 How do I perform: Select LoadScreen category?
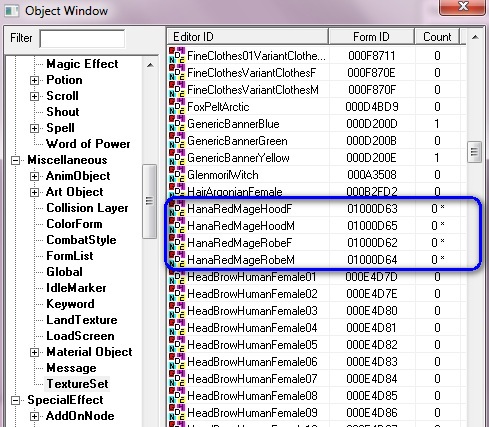tap(80, 336)
